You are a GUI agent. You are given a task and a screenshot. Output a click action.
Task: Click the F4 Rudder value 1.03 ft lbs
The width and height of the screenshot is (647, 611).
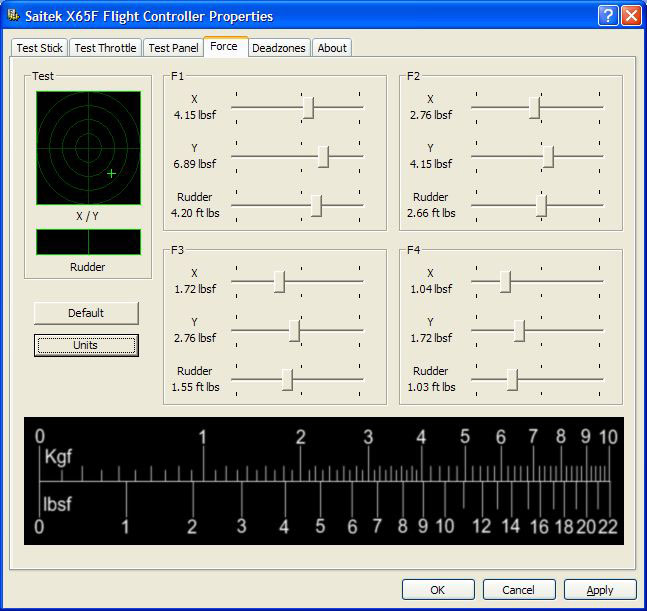pos(431,387)
